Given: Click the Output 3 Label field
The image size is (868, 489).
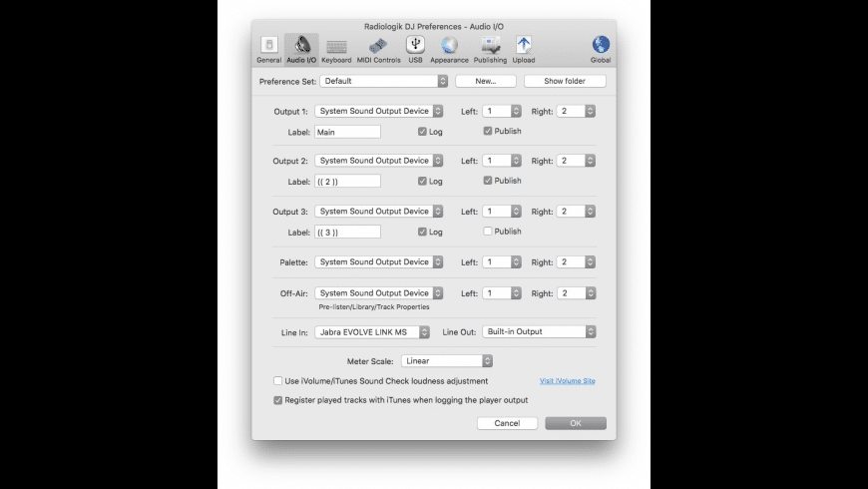Looking at the screenshot, I should (347, 232).
